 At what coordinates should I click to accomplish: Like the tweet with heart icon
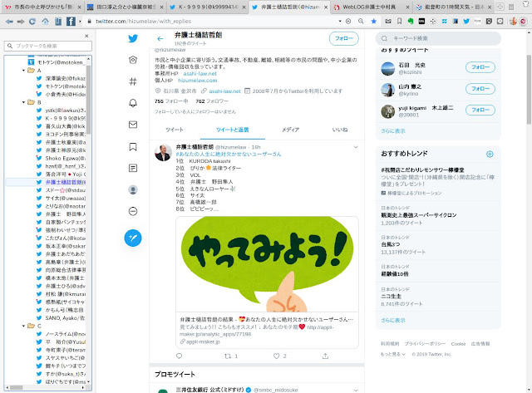pos(277,356)
